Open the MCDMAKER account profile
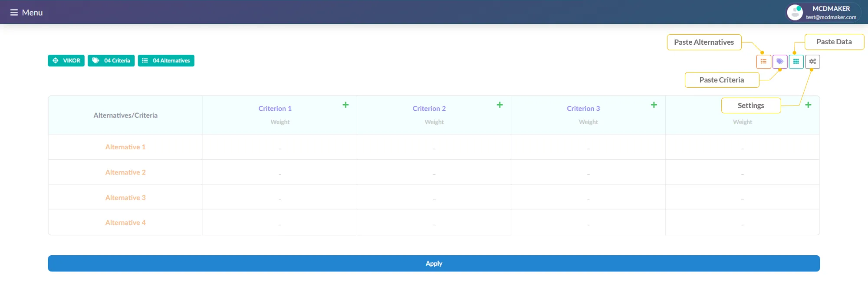 click(x=823, y=12)
